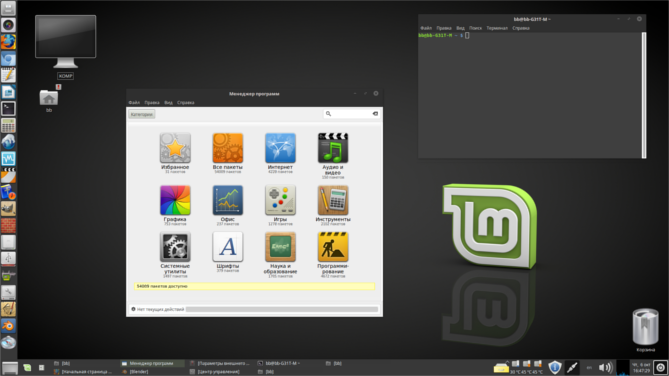Click the update manager shield tray icon

[x=555, y=367]
